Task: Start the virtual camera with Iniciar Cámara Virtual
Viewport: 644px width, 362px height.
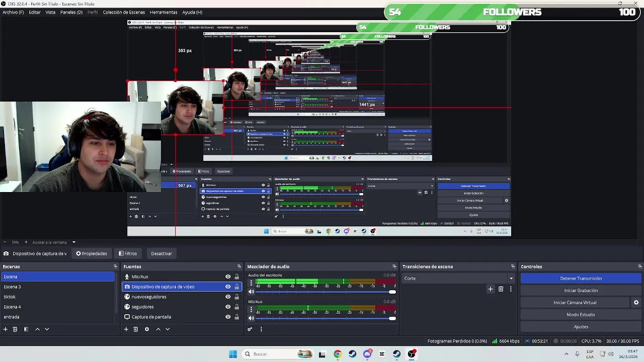Action: (x=575, y=303)
